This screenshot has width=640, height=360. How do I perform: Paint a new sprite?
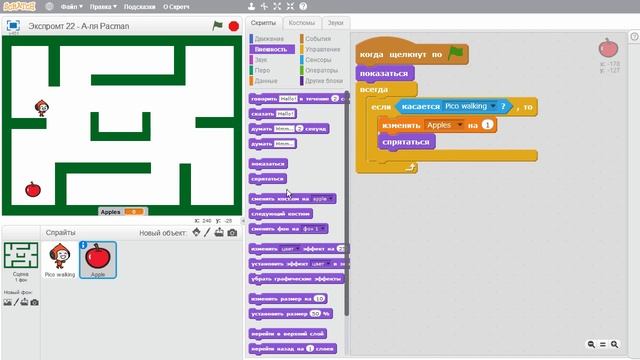(207, 232)
